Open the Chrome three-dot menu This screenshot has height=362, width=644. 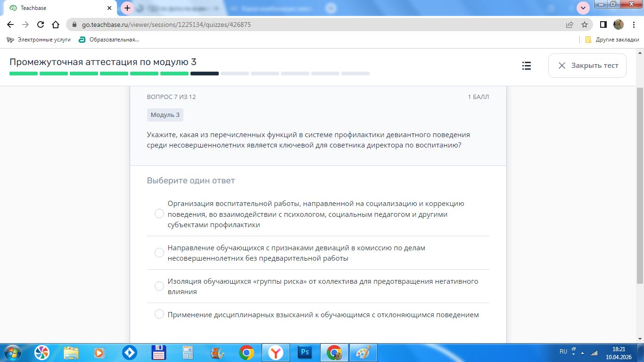(634, 25)
